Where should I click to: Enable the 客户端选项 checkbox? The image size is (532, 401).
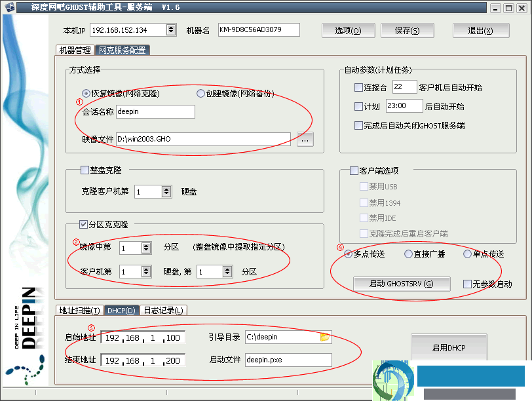pyautogui.click(x=354, y=170)
